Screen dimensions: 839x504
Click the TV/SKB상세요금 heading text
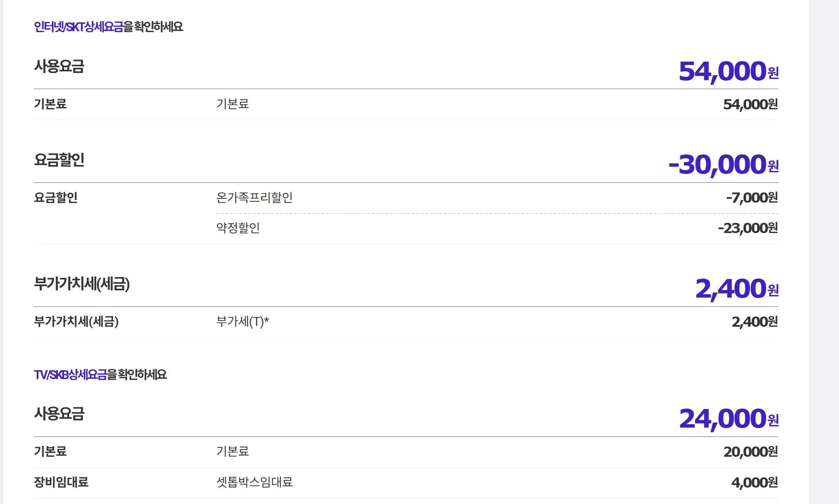pyautogui.click(x=70, y=375)
